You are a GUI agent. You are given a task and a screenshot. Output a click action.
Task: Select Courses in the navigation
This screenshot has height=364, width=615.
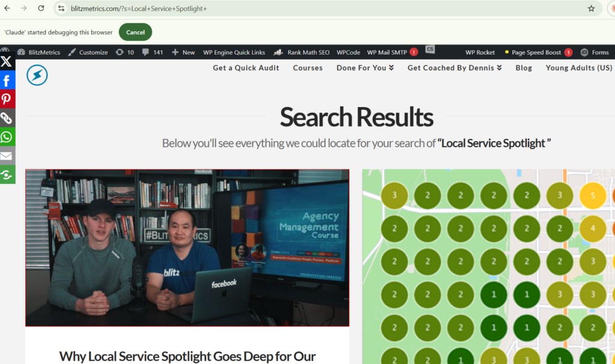coord(307,68)
